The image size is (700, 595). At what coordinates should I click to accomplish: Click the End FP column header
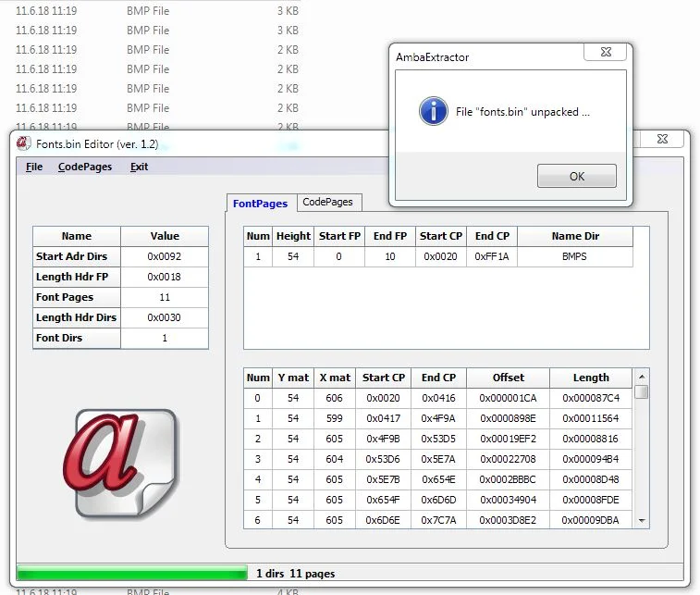coord(390,236)
